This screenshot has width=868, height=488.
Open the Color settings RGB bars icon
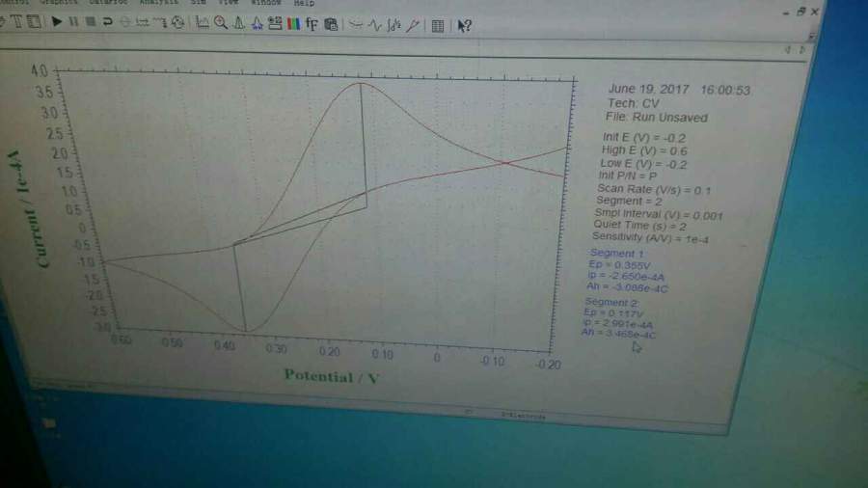pyautogui.click(x=293, y=24)
